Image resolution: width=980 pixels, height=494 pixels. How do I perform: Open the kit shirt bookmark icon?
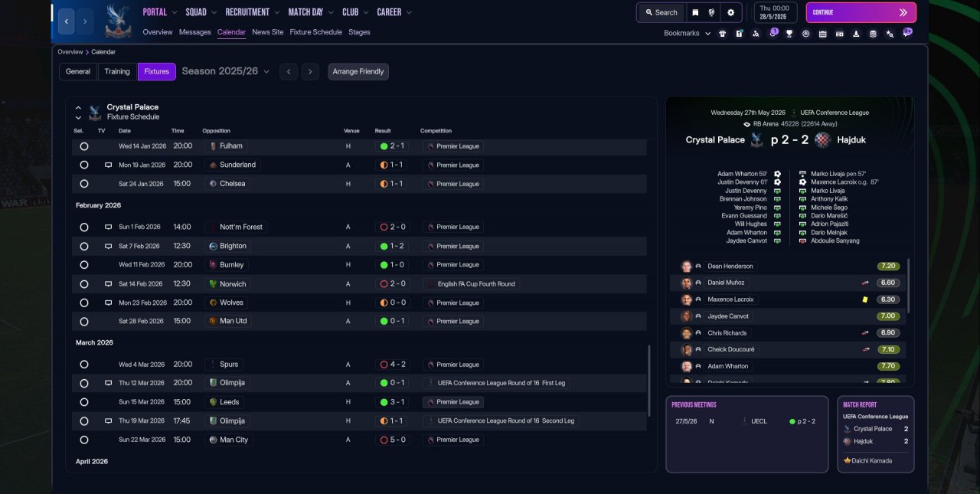[722, 34]
